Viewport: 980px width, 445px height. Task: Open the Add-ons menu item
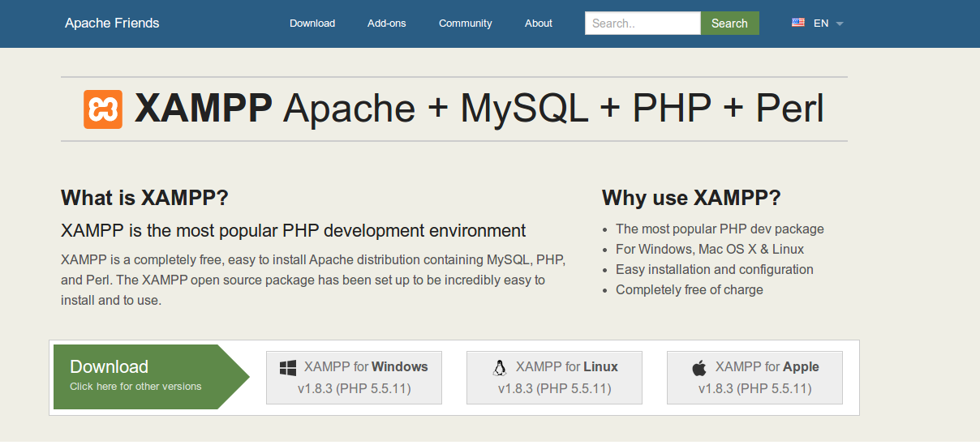[x=387, y=24]
